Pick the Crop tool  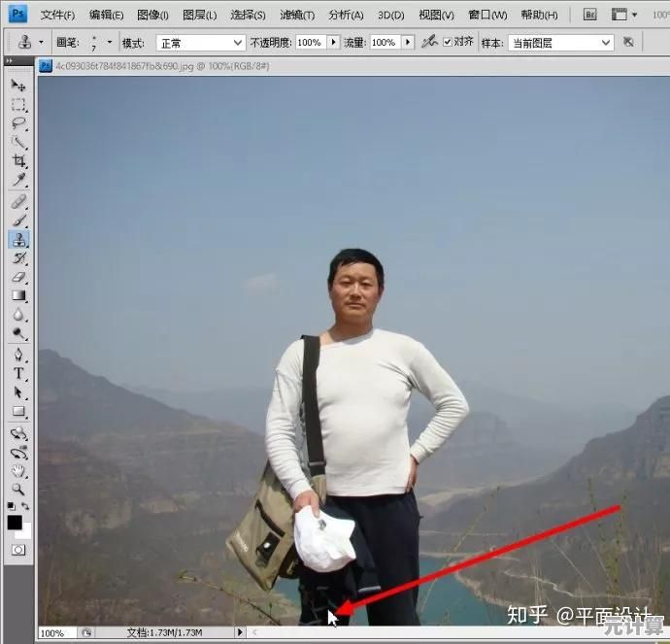[x=18, y=161]
